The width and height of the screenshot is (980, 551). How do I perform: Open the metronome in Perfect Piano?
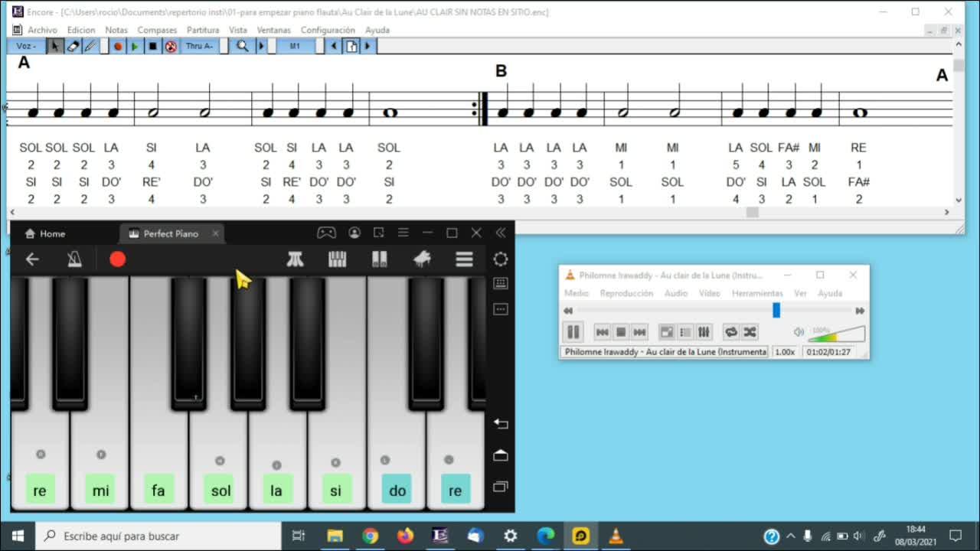point(74,259)
